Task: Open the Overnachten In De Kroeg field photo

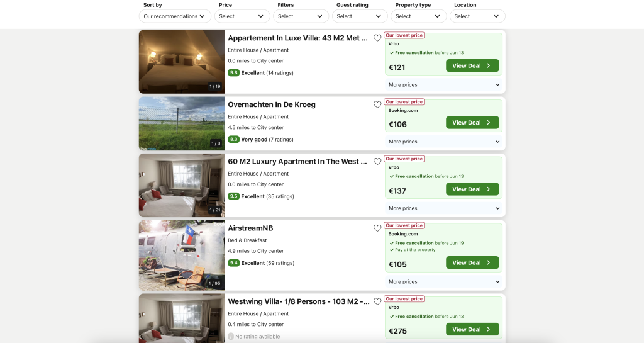Action: pos(182,123)
